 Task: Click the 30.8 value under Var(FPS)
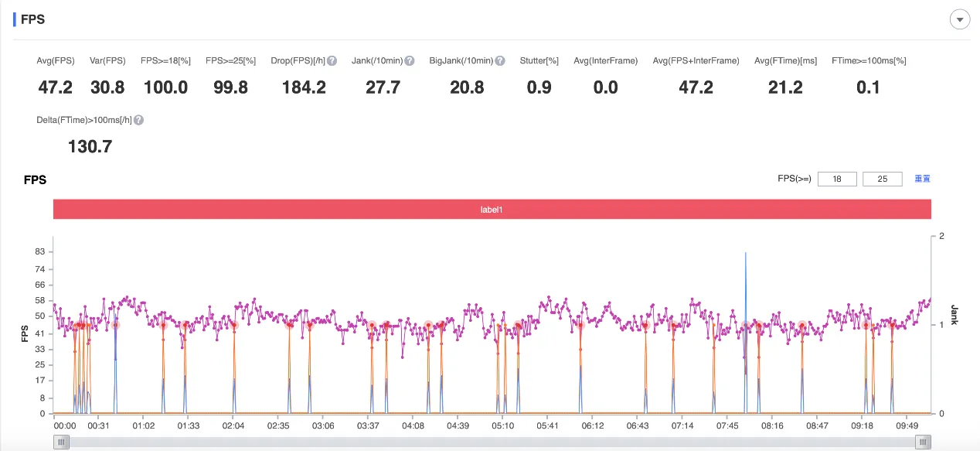point(107,87)
